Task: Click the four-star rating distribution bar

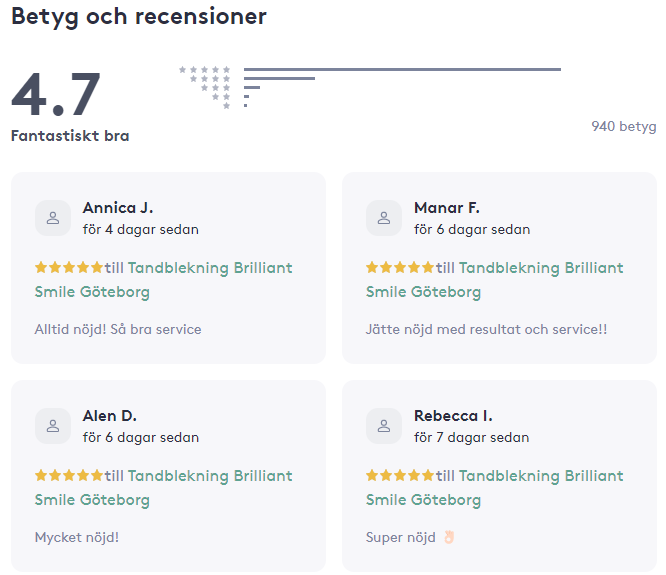Action: [x=279, y=78]
